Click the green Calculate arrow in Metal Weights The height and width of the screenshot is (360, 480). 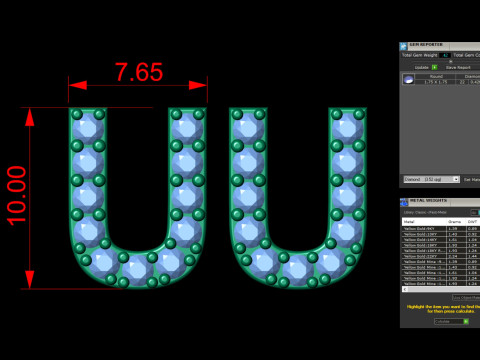coord(466,321)
